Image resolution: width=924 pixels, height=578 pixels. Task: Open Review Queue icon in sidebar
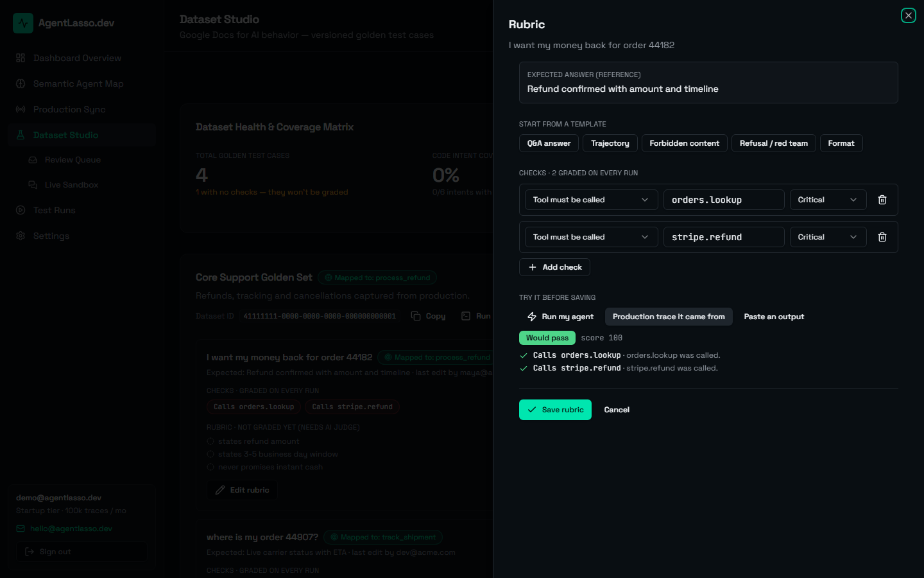coord(33,160)
